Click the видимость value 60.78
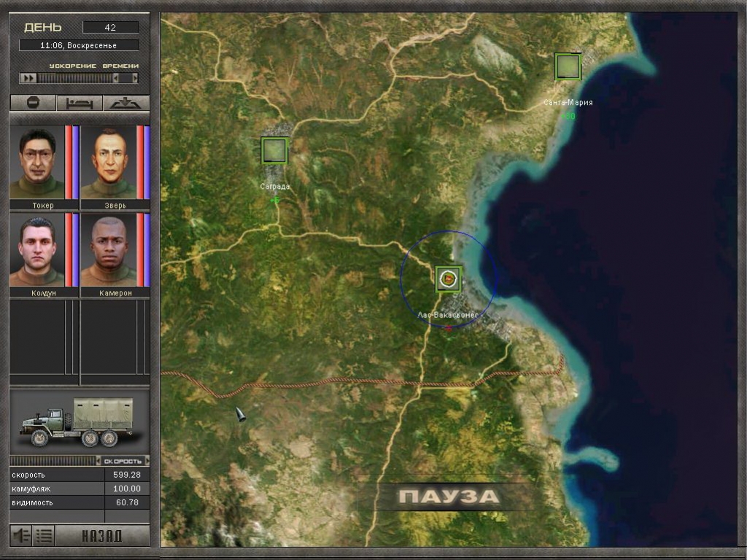Image resolution: width=747 pixels, height=560 pixels. tap(127, 502)
